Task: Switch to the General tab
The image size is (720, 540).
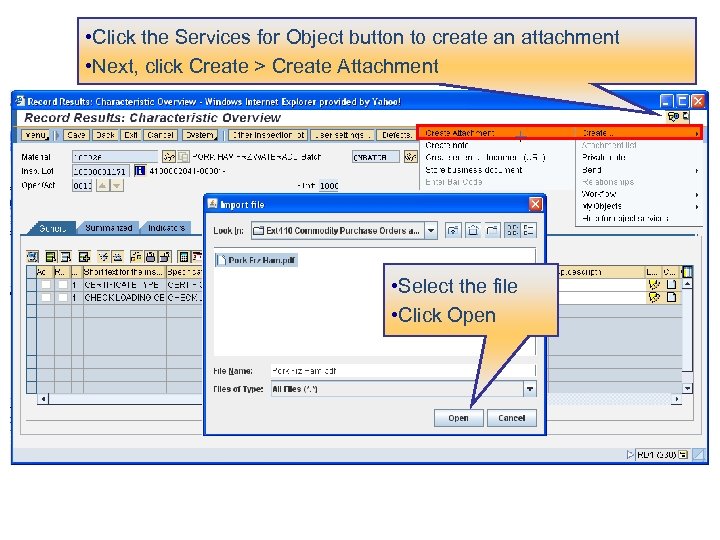Action: [52, 228]
